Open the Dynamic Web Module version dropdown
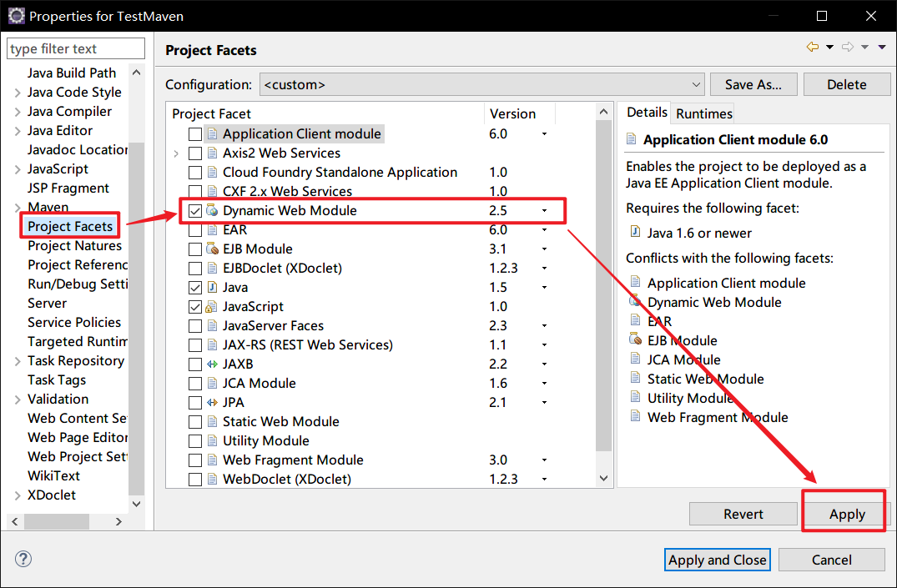Screen dimensions: 897x588 544,211
